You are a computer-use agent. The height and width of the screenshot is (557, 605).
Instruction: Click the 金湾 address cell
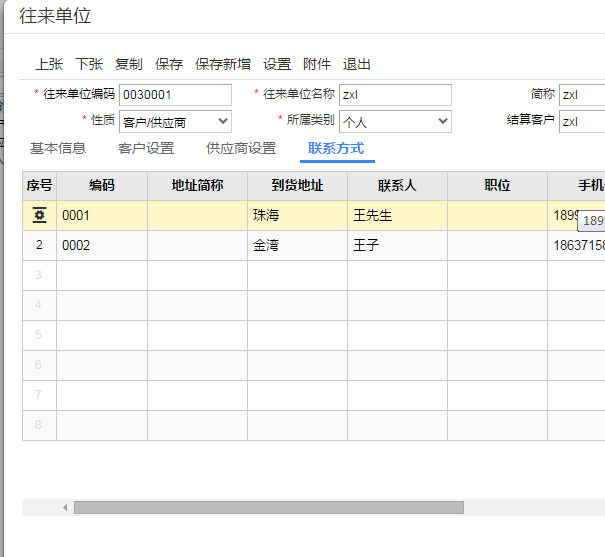(x=297, y=245)
